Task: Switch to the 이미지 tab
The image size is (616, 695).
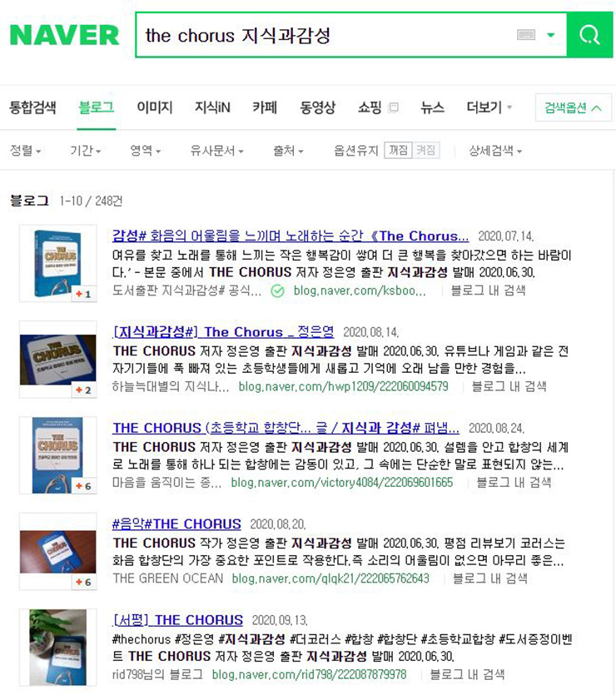Action: 155,107
